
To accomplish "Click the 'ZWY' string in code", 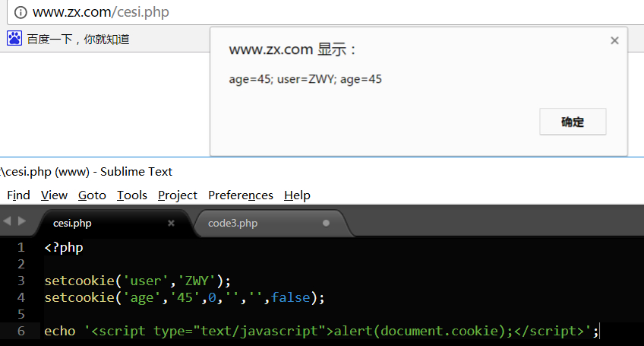I will (197, 281).
